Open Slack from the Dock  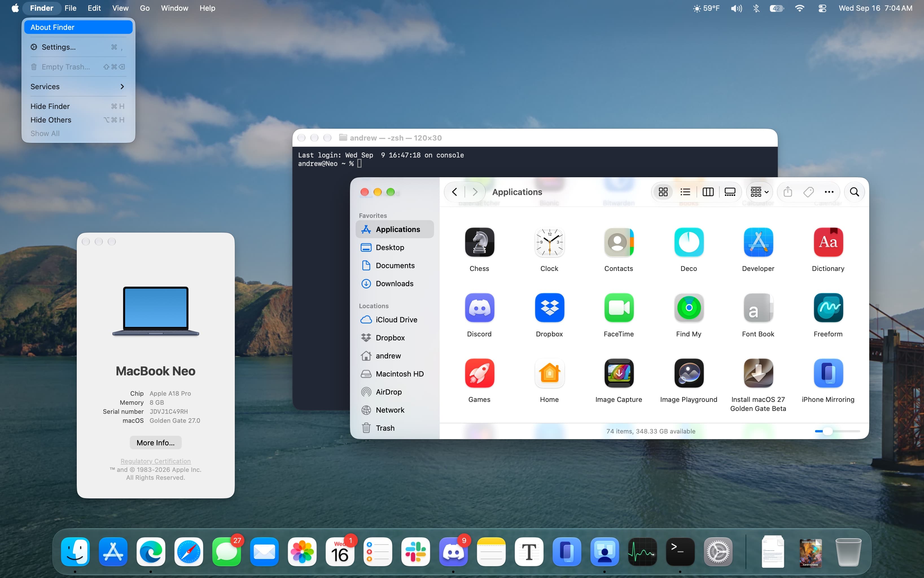[415, 552]
